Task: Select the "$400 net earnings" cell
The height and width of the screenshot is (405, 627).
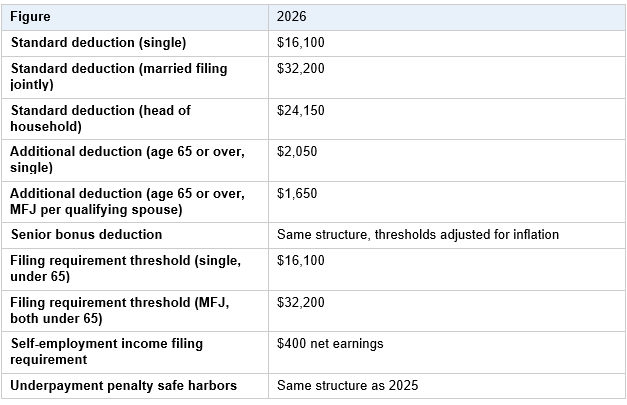Action: click(x=329, y=344)
